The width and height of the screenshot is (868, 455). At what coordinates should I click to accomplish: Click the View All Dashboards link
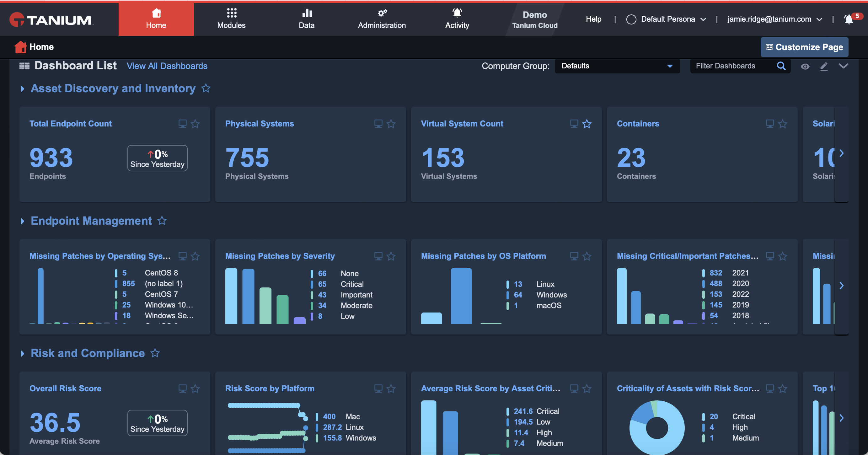click(167, 65)
